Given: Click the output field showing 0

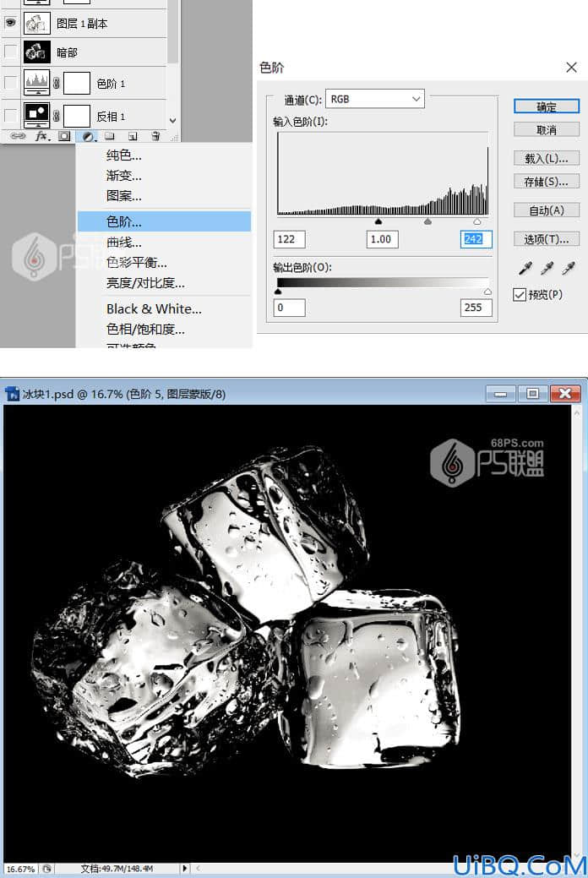Looking at the screenshot, I should click(290, 308).
